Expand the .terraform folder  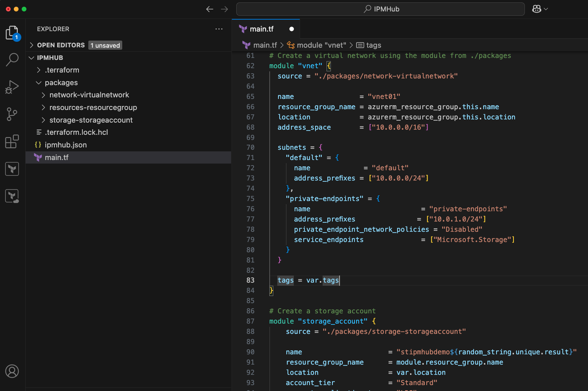coord(39,70)
